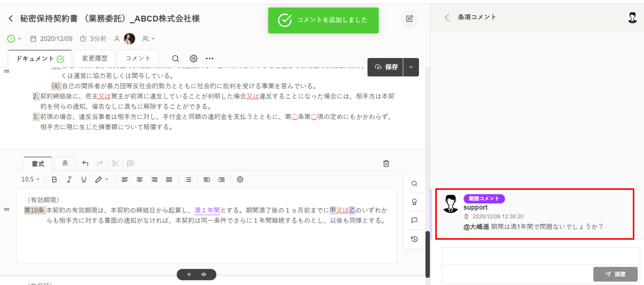Click the history clock icon in side strip

pyautogui.click(x=414, y=239)
